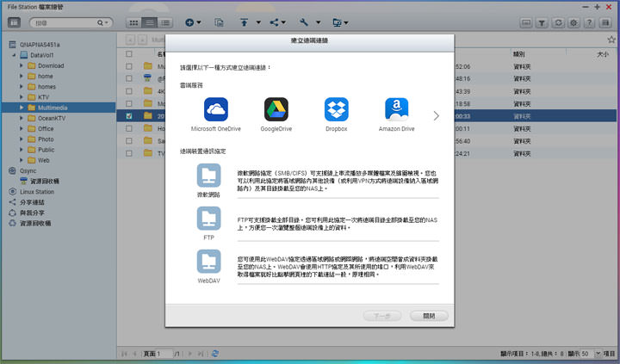
Task: Toggle the select-all checkbox in header
Action: point(129,53)
